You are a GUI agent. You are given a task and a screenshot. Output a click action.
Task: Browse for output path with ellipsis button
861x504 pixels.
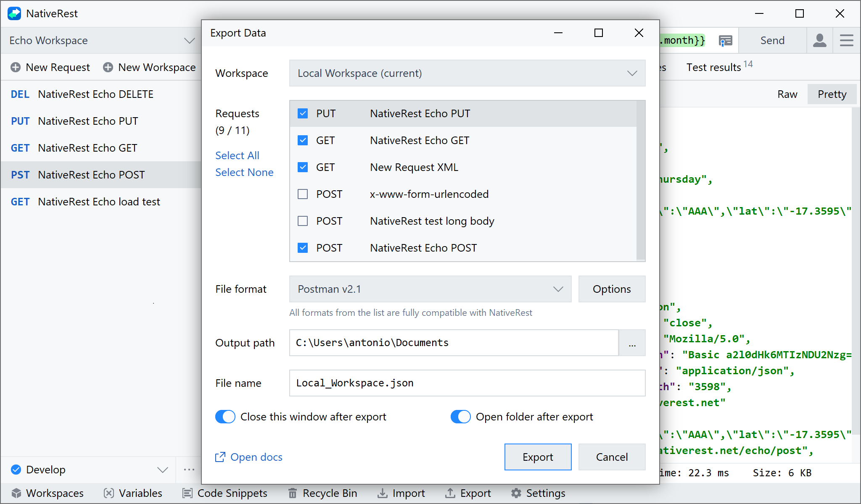[632, 343]
